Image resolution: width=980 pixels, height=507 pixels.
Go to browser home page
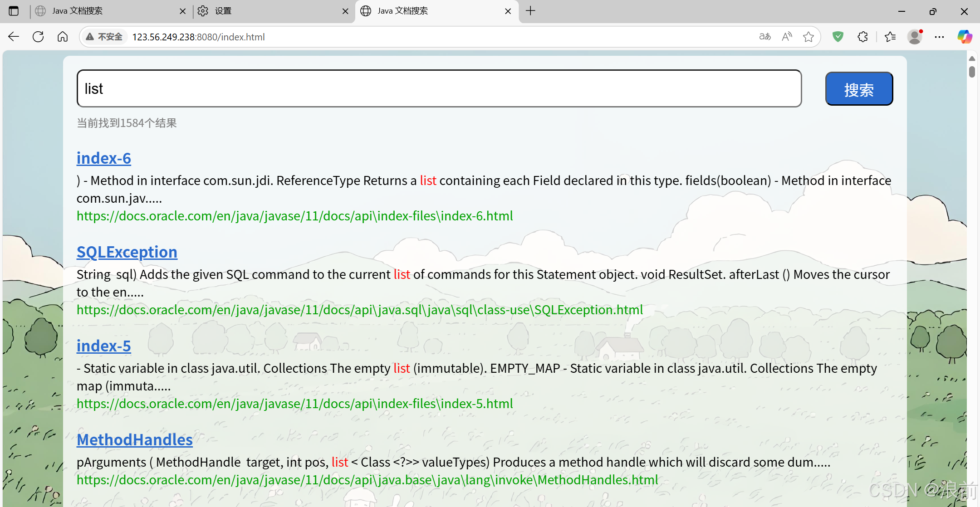[63, 37]
